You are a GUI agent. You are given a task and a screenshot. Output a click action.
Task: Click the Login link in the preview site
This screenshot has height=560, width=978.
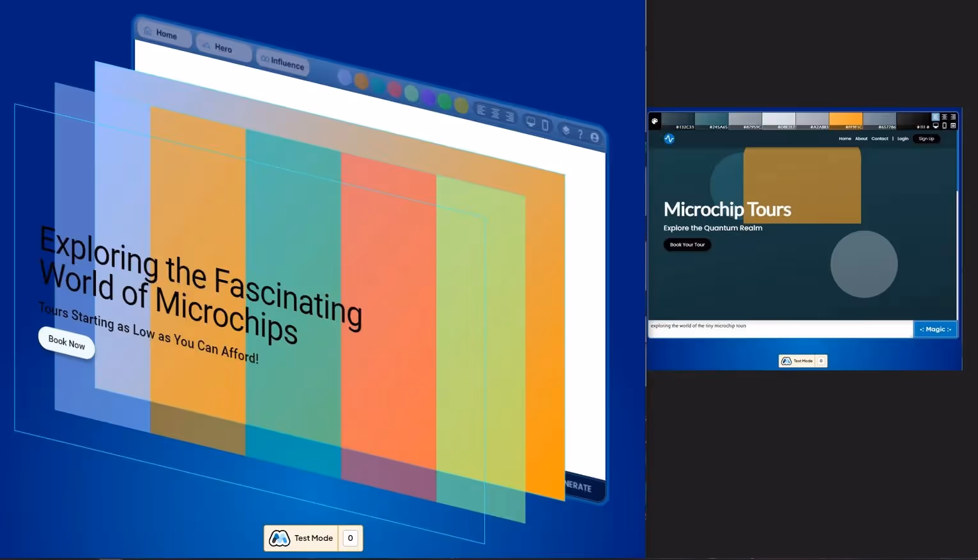903,139
